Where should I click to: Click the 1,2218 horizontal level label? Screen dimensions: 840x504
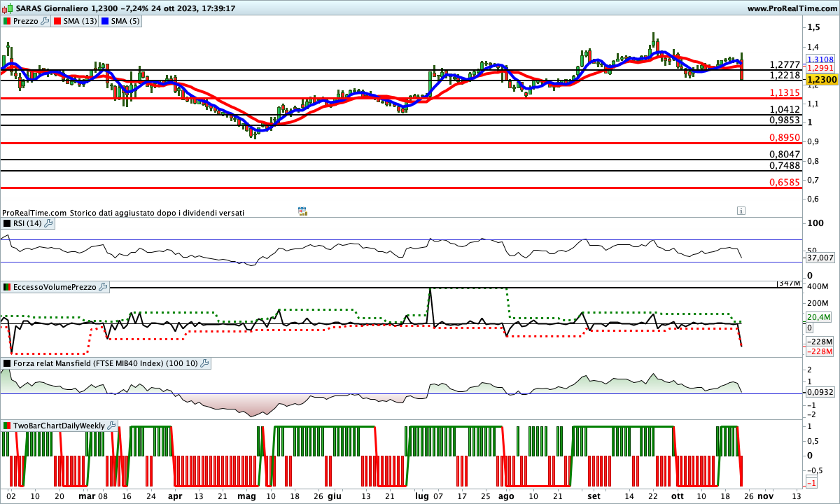coord(785,75)
